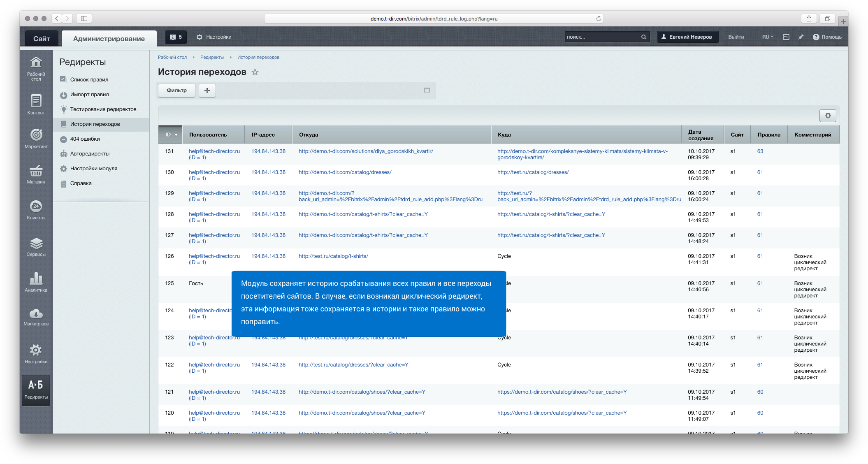Open the ID column sort dropdown
868x464 pixels.
[x=175, y=135]
